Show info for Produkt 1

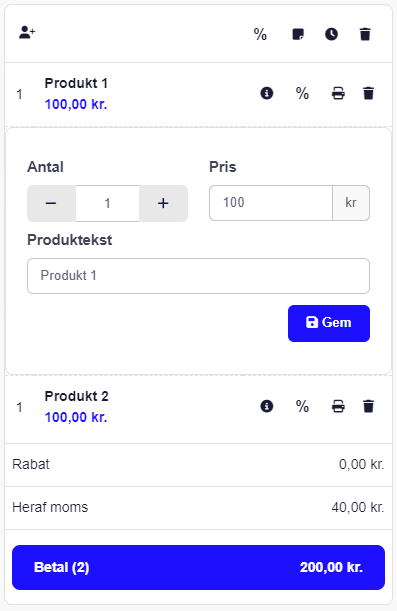pyautogui.click(x=267, y=94)
